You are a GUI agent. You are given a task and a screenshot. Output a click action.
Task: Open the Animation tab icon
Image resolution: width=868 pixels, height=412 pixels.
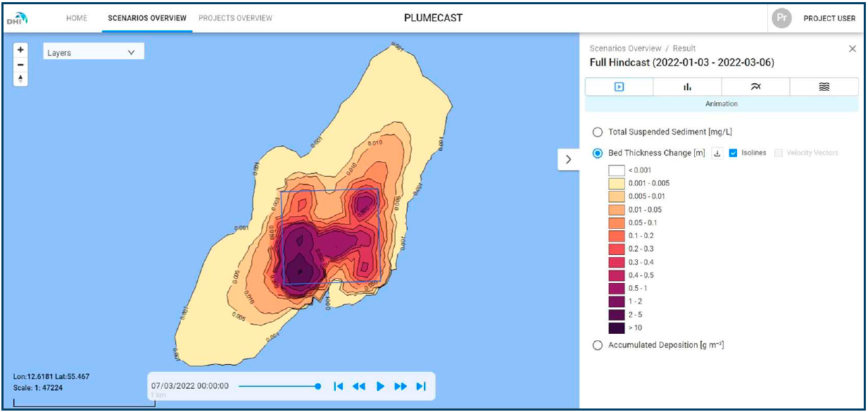tap(619, 87)
